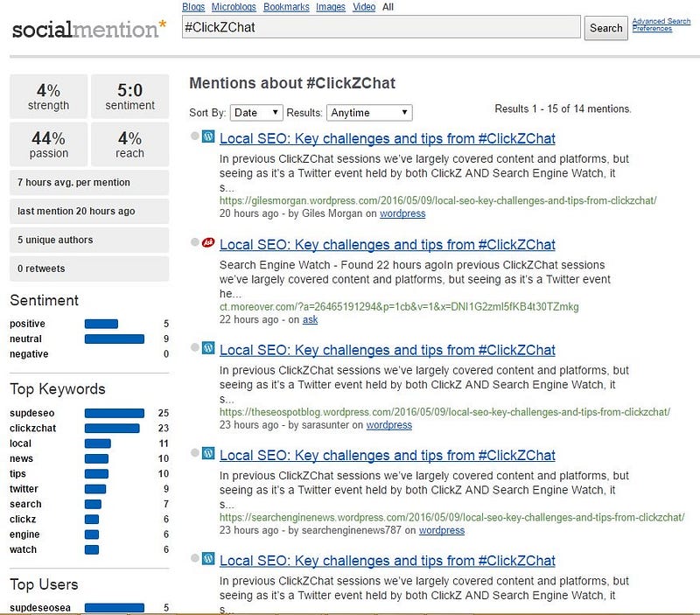Click the local keyword
Screen dimensions: 700x615
[20, 444]
